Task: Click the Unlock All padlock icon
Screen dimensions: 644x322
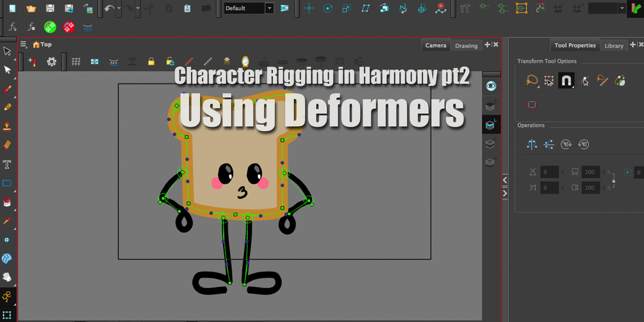Action: coord(170,62)
